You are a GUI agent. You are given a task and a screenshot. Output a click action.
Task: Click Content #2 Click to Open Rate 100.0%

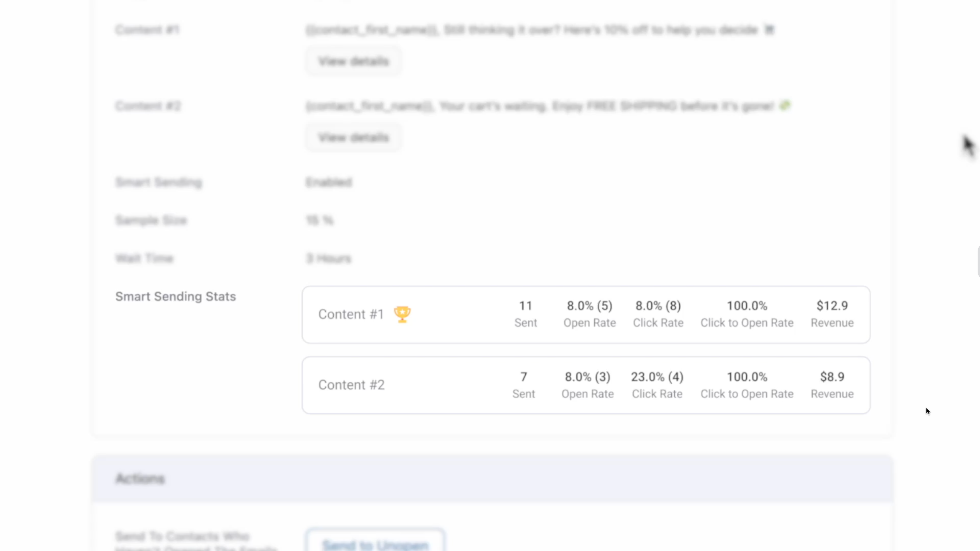tap(747, 377)
